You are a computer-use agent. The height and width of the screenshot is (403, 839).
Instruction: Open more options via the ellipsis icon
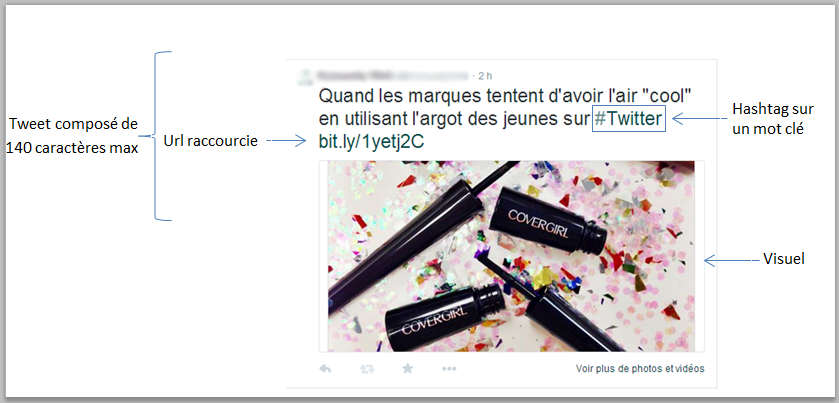449,369
